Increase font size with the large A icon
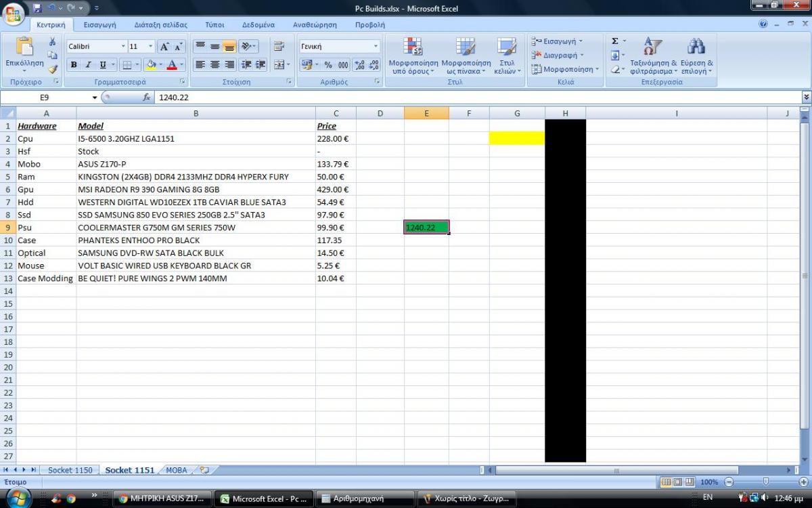This screenshot has height=508, width=812. point(164,47)
